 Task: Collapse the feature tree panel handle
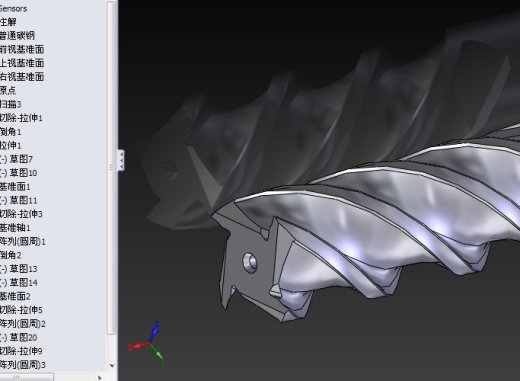click(121, 160)
